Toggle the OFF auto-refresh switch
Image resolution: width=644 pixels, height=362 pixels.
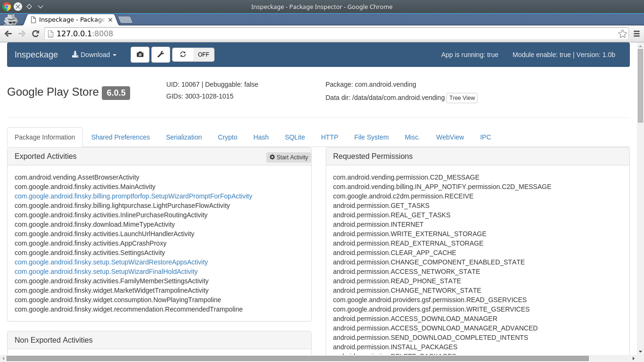204,55
